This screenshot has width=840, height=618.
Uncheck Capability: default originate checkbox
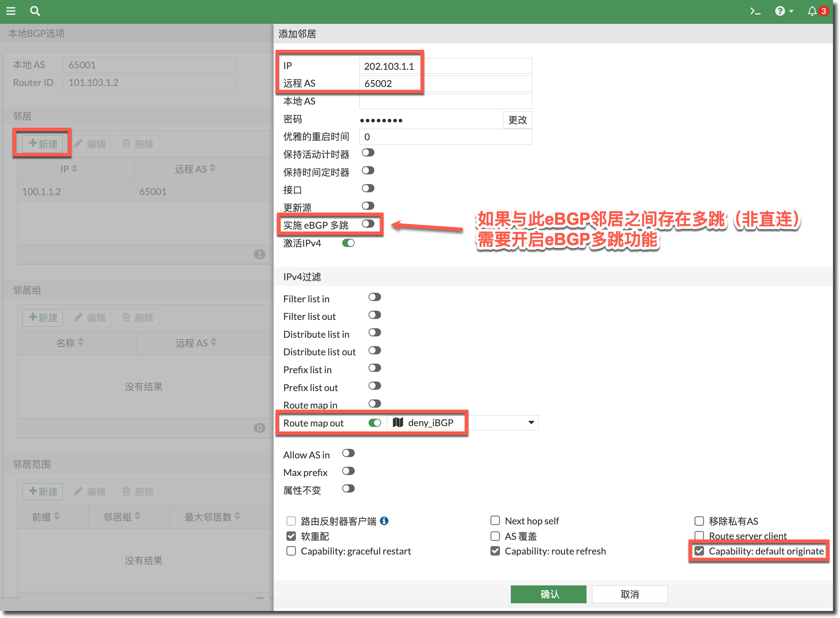click(x=699, y=551)
